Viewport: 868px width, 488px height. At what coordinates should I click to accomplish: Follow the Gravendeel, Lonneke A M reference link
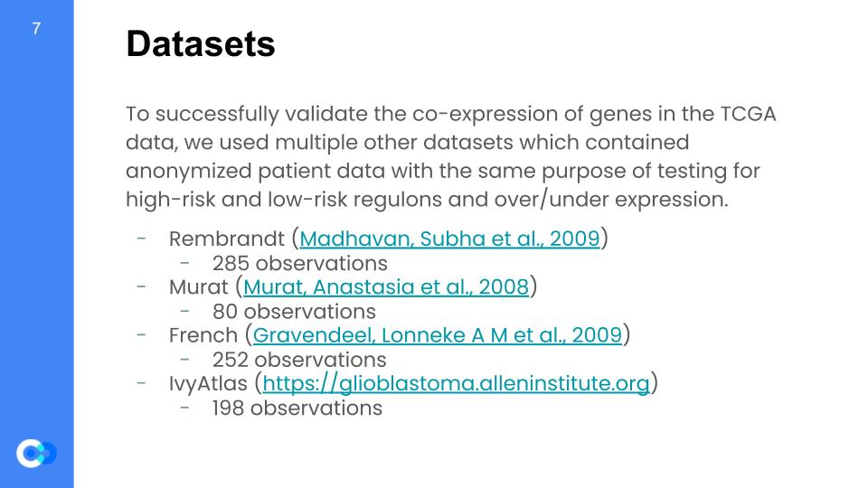(438, 336)
